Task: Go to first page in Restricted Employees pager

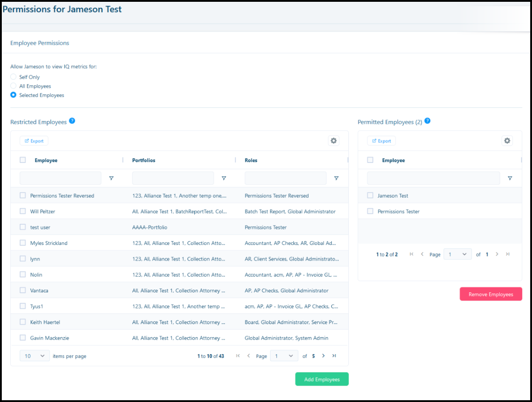Action: pos(238,355)
